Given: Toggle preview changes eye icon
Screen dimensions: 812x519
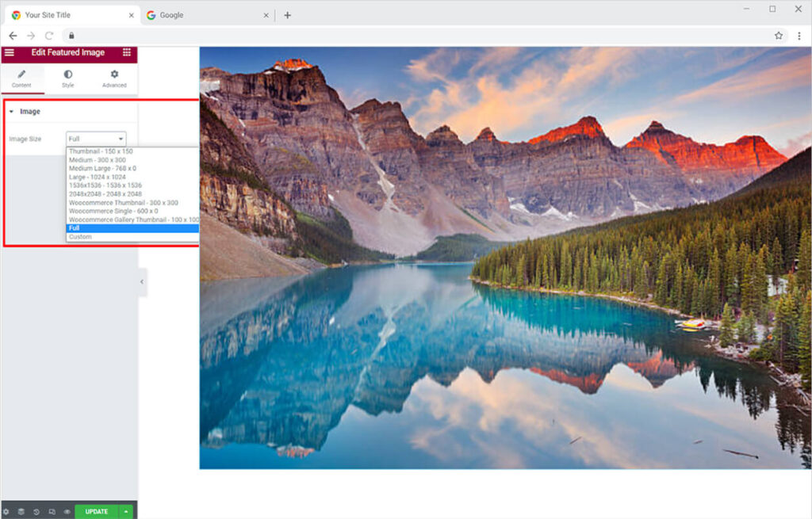Looking at the screenshot, I should tap(67, 512).
